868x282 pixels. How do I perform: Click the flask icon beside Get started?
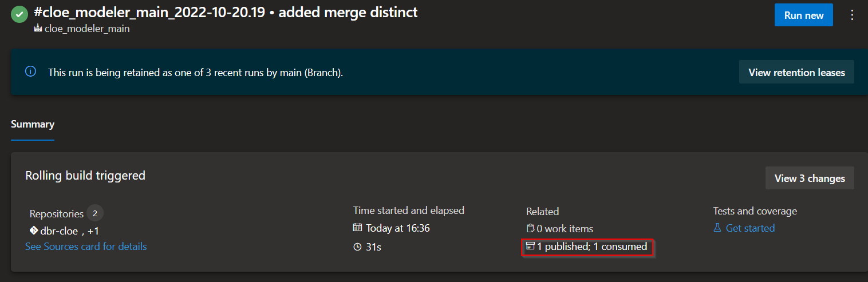tap(717, 228)
